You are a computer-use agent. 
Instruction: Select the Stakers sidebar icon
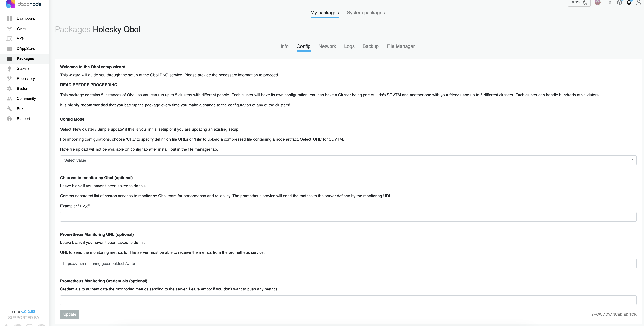coord(10,69)
